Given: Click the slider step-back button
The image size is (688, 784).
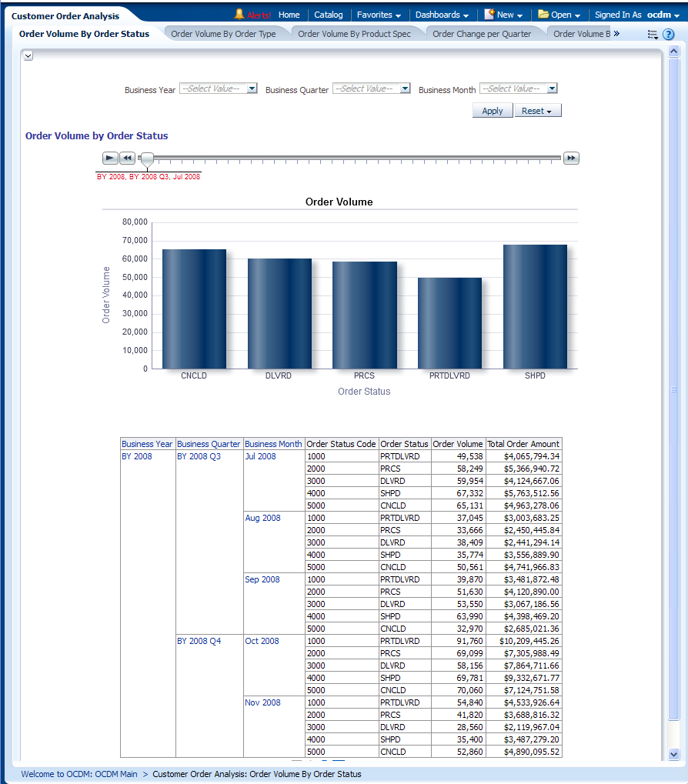Looking at the screenshot, I should click(128, 158).
